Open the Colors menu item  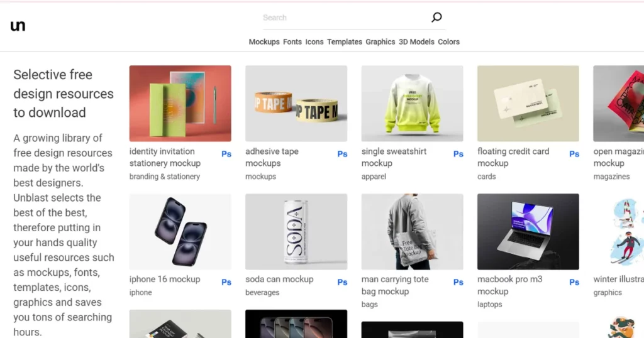point(448,42)
